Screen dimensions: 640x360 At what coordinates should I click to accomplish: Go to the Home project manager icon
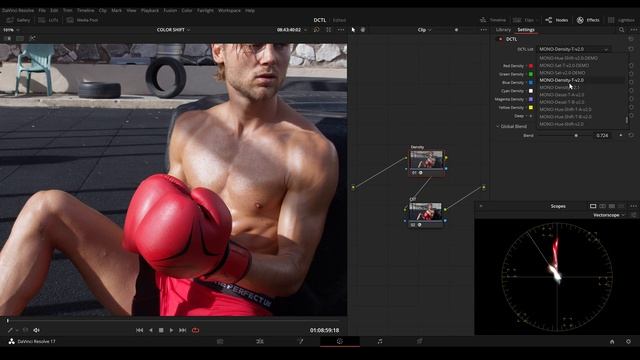[612, 342]
